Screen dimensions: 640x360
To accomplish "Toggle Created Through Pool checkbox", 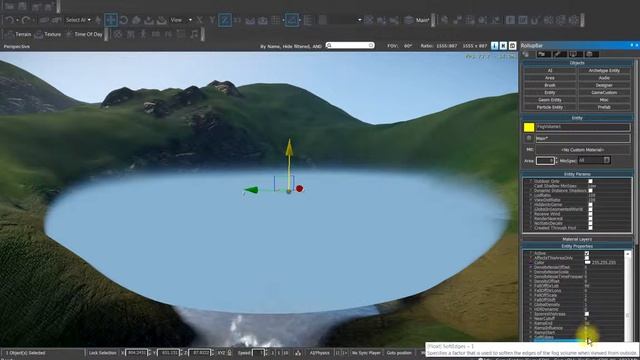I will pos(590,228).
